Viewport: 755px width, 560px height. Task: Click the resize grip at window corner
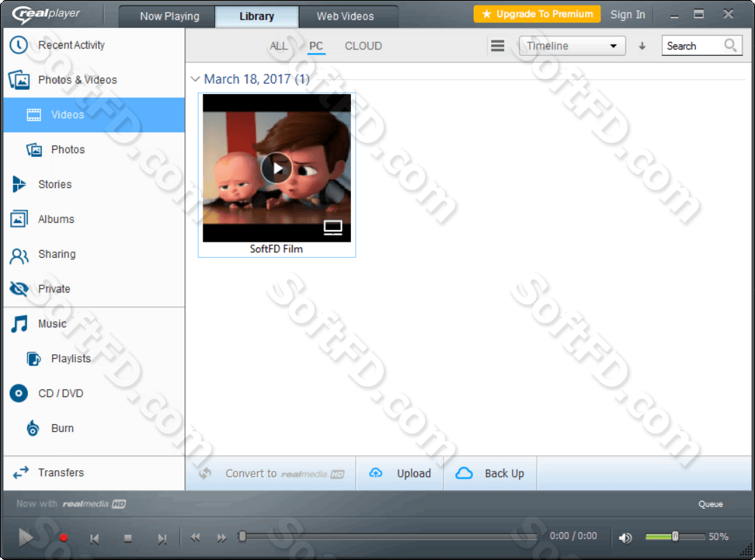click(746, 550)
